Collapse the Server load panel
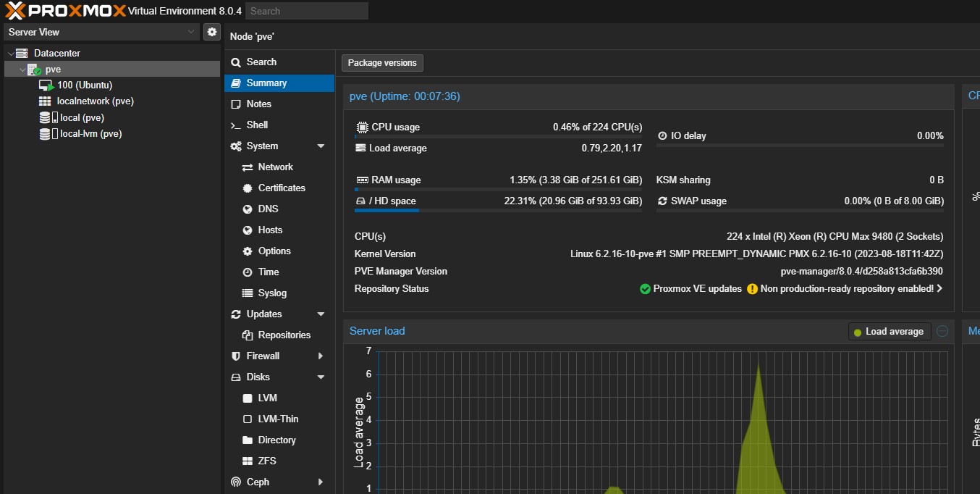The height and width of the screenshot is (494, 980). [942, 331]
